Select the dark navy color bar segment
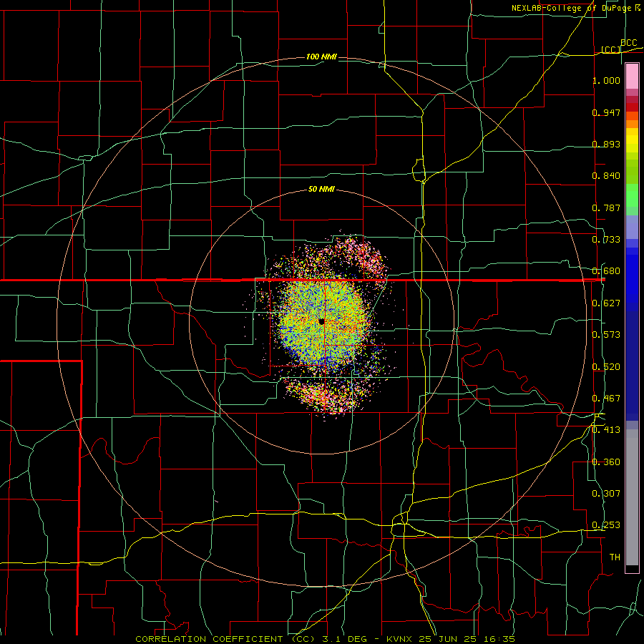Viewport: 644px width, 644px height. 632,366
